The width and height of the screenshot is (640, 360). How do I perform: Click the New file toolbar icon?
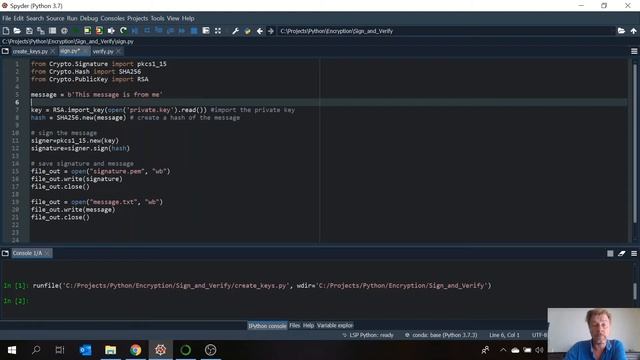point(6,31)
